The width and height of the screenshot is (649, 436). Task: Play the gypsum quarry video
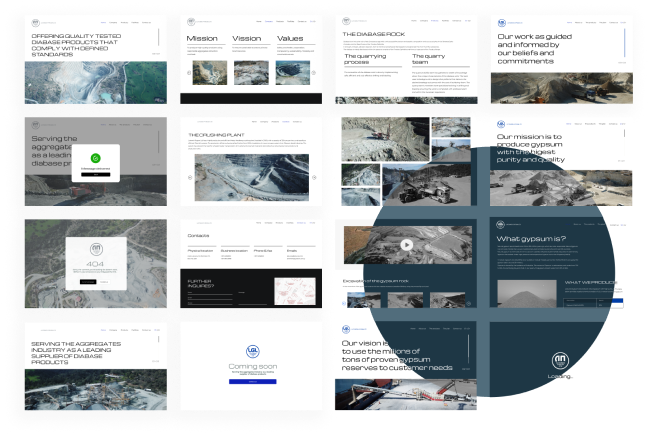click(x=407, y=245)
